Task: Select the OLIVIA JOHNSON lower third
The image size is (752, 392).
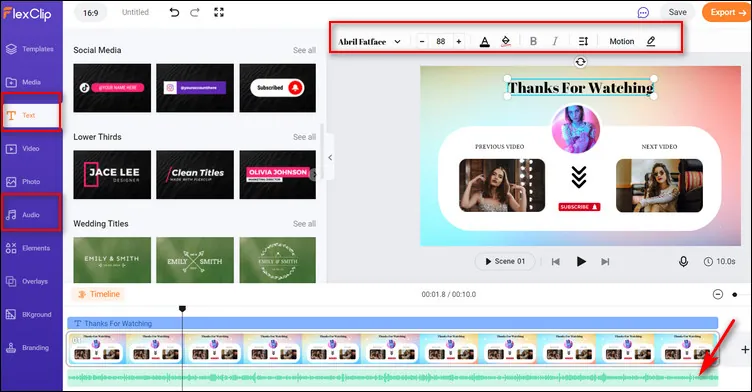Action: [x=278, y=175]
